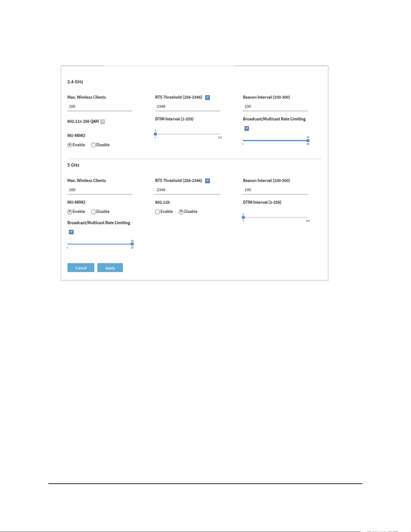The width and height of the screenshot is (411, 532).
Task: Uncheck 2.4 GHz Broadcast/Multicast Rate Limiting checkbox
Action: pos(247,128)
